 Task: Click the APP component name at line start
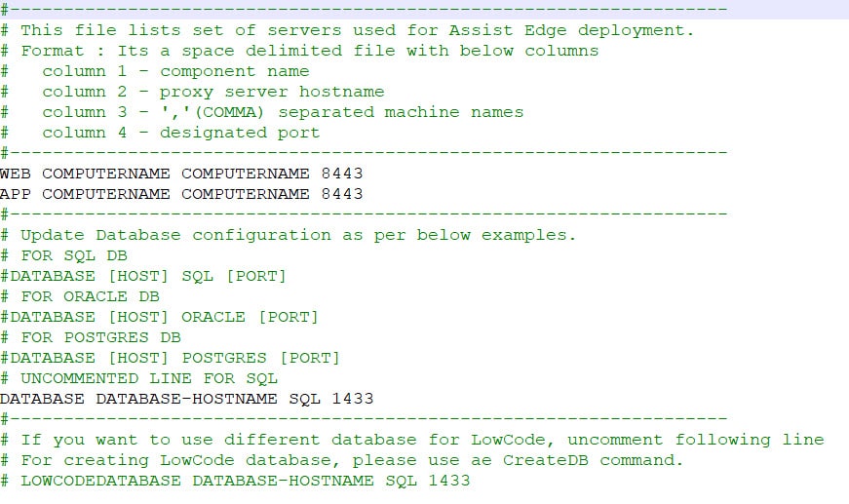click(x=16, y=194)
